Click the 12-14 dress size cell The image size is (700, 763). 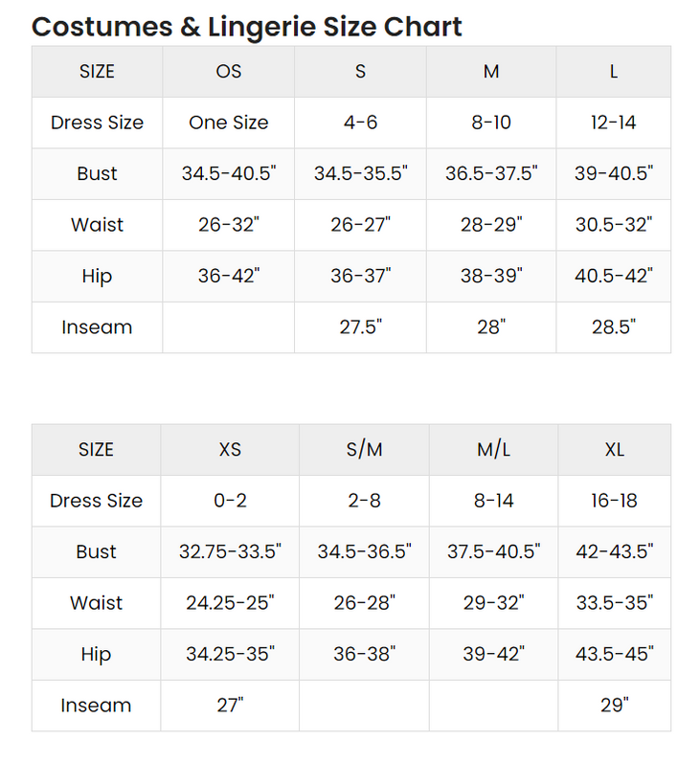point(614,123)
